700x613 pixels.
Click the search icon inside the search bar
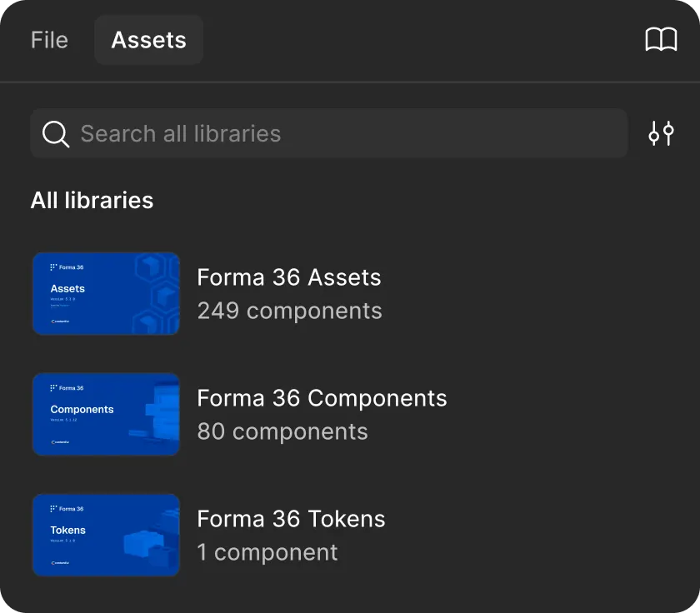(x=55, y=133)
